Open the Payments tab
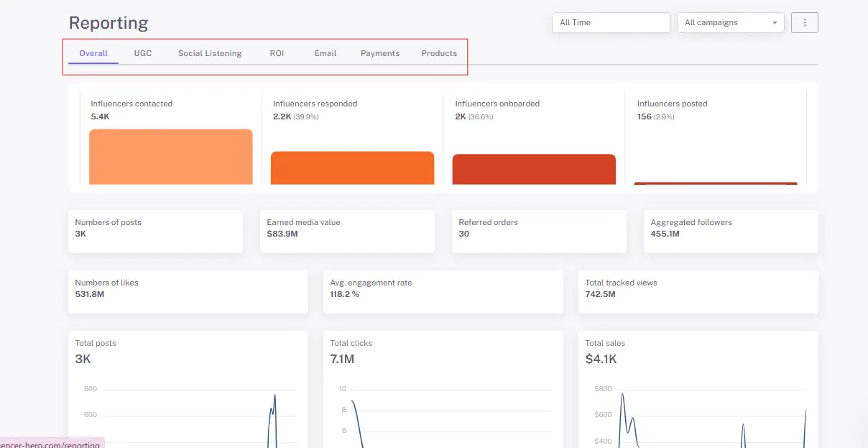868x448 pixels. [380, 53]
